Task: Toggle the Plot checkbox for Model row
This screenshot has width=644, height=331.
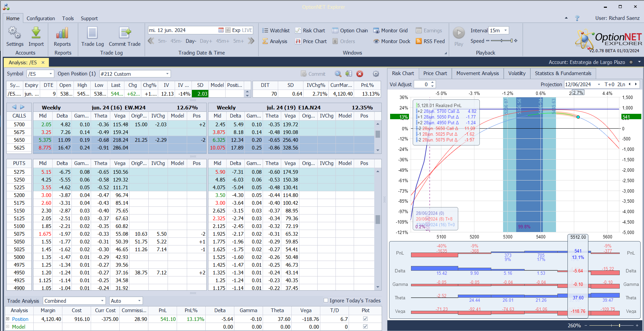Action: pyautogui.click(x=365, y=327)
